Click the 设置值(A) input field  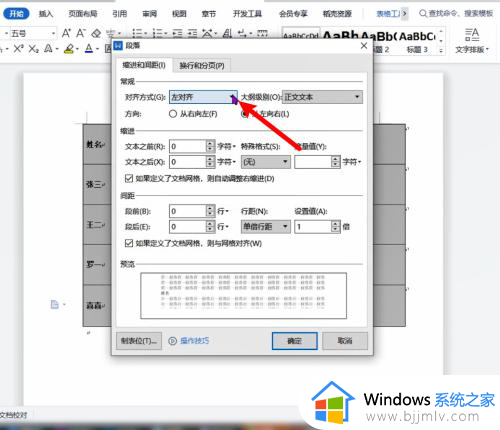pos(313,227)
